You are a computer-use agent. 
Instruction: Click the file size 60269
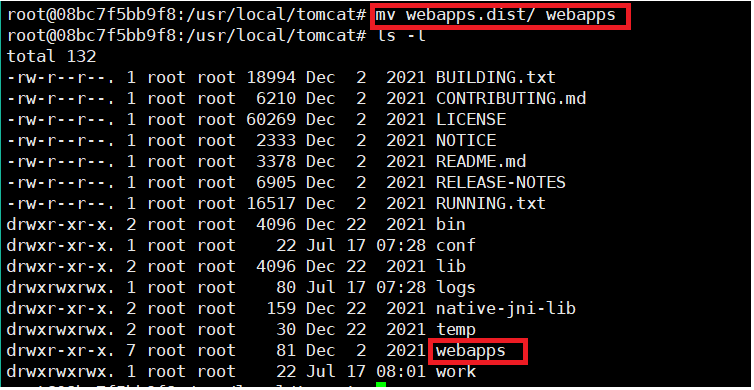pos(271,119)
